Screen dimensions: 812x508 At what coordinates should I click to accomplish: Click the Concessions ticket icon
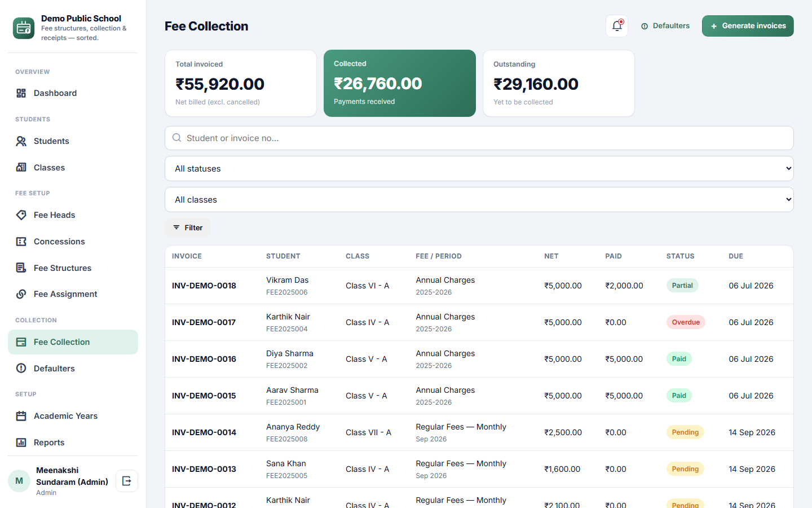click(x=21, y=242)
